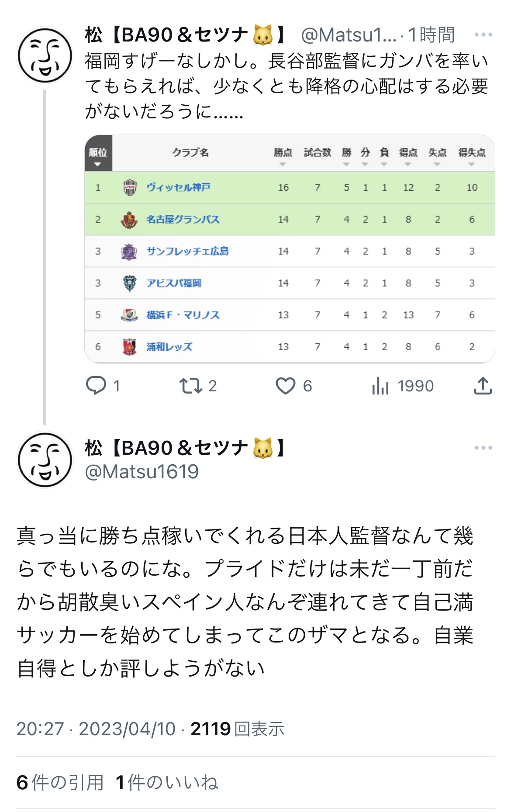511x812 pixels.
Task: Tap the retweet arrows icon
Action: tap(190, 386)
